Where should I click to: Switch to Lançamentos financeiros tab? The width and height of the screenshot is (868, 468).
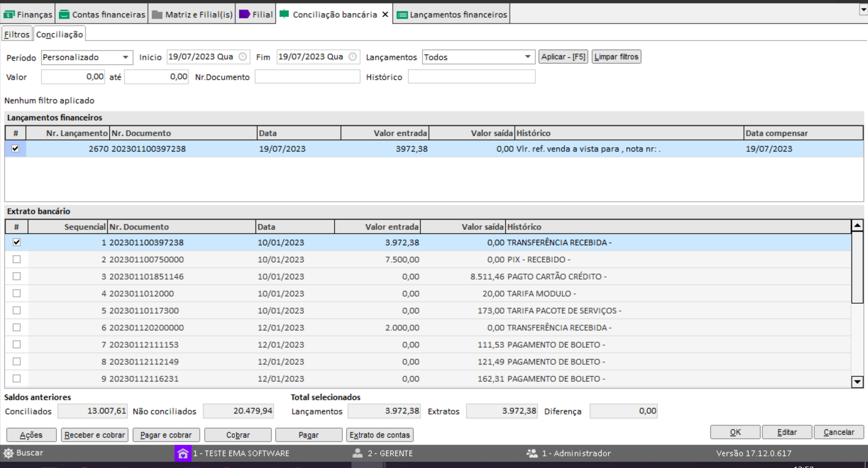click(x=452, y=15)
